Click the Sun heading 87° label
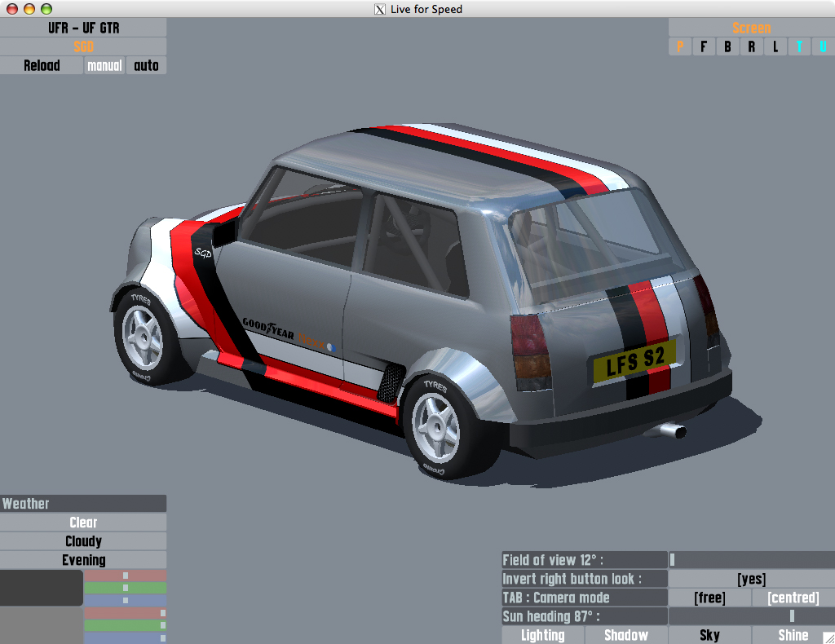This screenshot has height=644, width=835. pos(584,615)
